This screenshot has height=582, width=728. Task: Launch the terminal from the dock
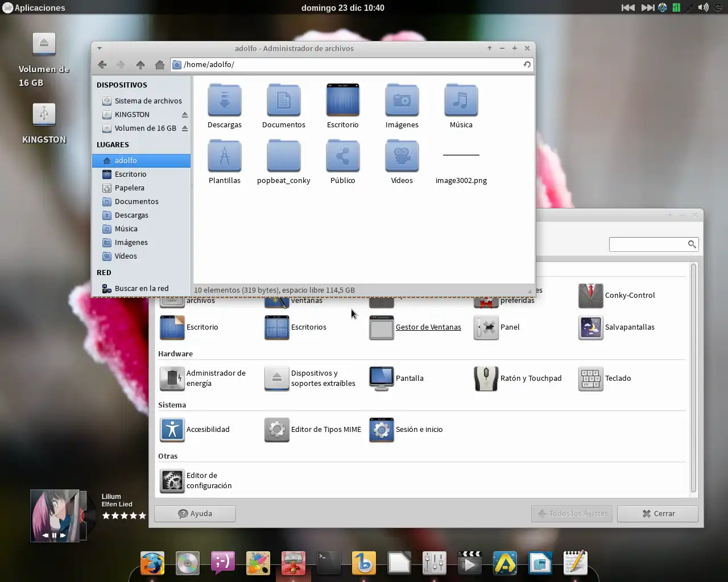click(x=329, y=563)
